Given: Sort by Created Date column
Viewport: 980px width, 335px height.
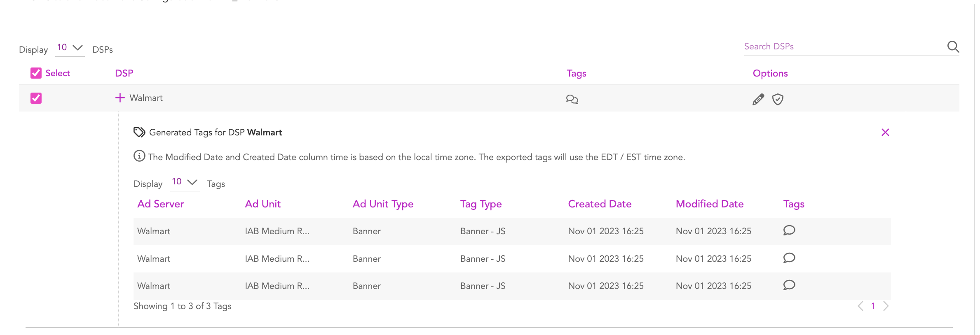Looking at the screenshot, I should pos(600,204).
